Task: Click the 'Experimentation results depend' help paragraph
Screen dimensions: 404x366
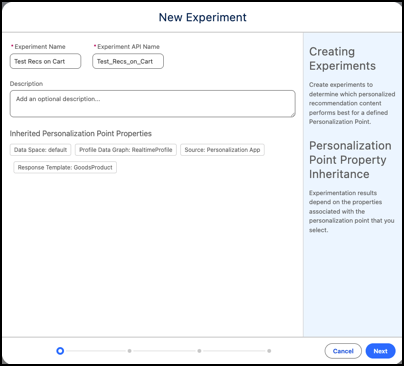Action: tap(351, 211)
